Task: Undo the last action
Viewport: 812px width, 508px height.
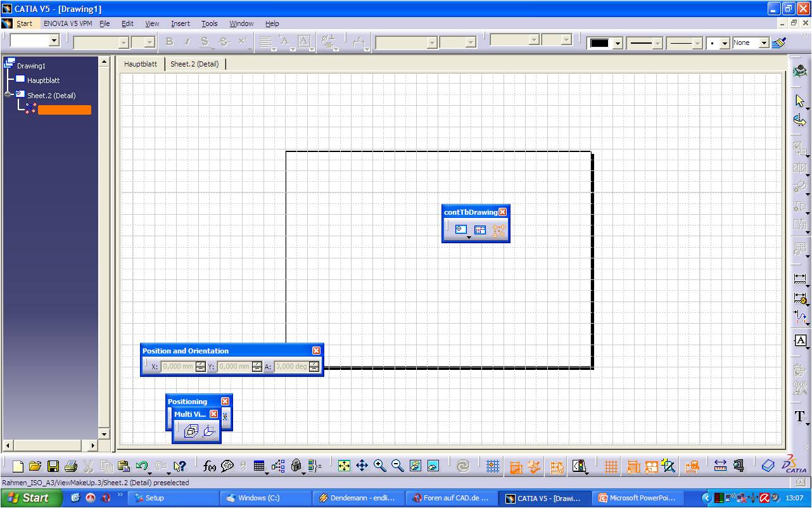Action: [141, 466]
